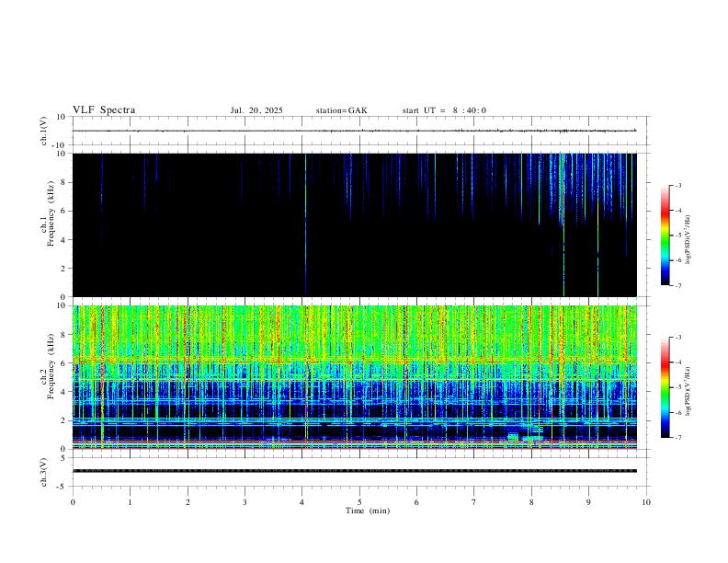Click the ch.2 spectrogram colorbar
Viewport: 728px width, 563px height.
[665, 387]
